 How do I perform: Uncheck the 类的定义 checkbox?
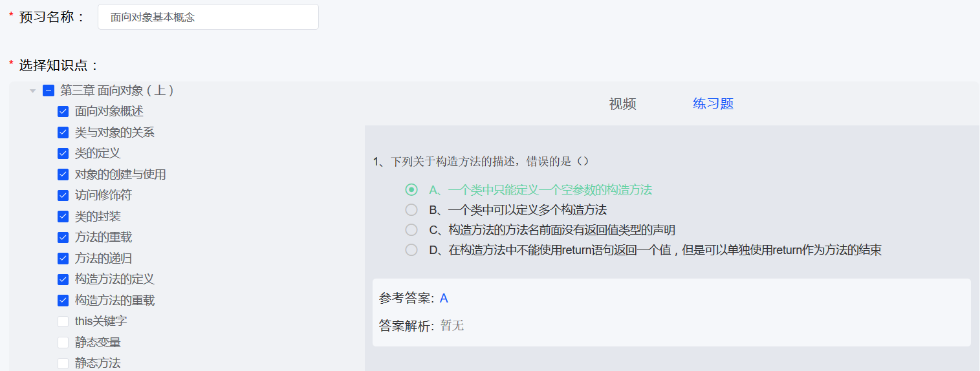tap(63, 154)
